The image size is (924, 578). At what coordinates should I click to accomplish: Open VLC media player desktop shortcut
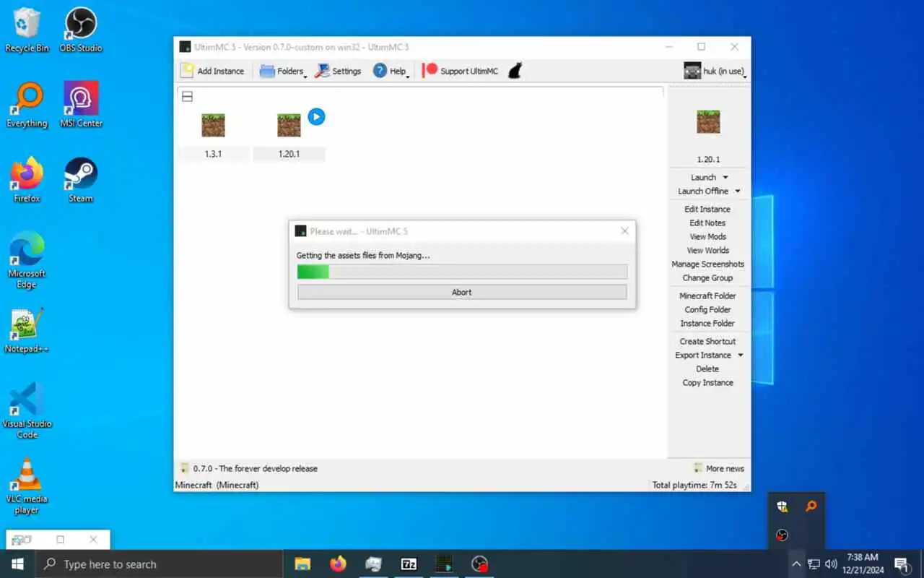27,486
